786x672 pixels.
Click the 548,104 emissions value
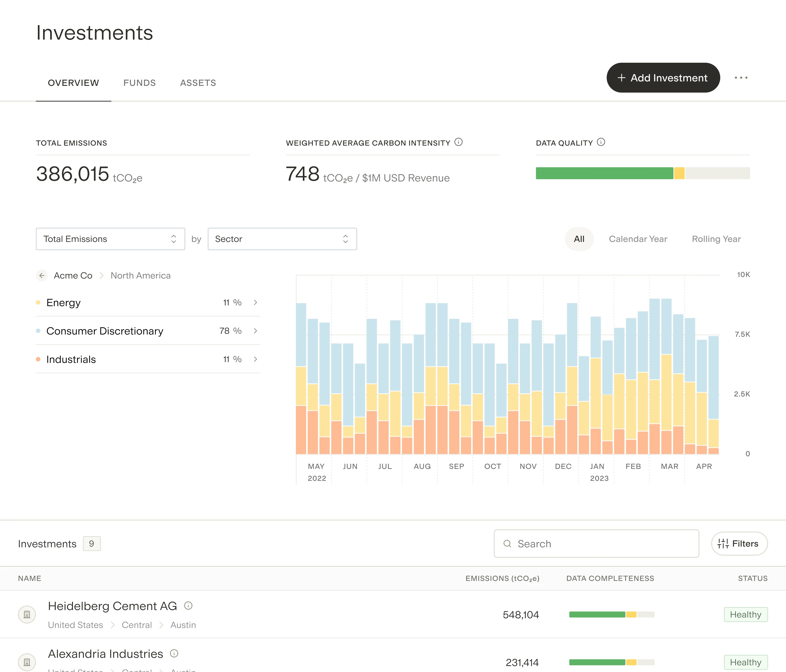521,615
